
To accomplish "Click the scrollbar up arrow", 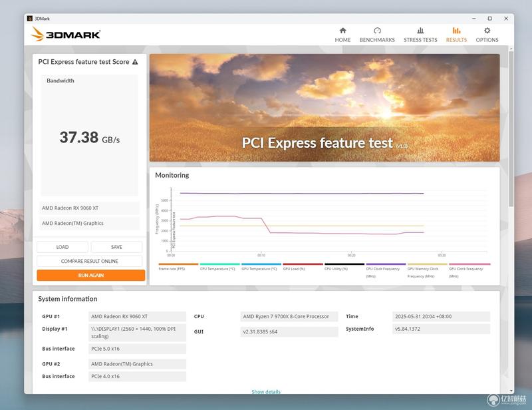I will coord(511,49).
